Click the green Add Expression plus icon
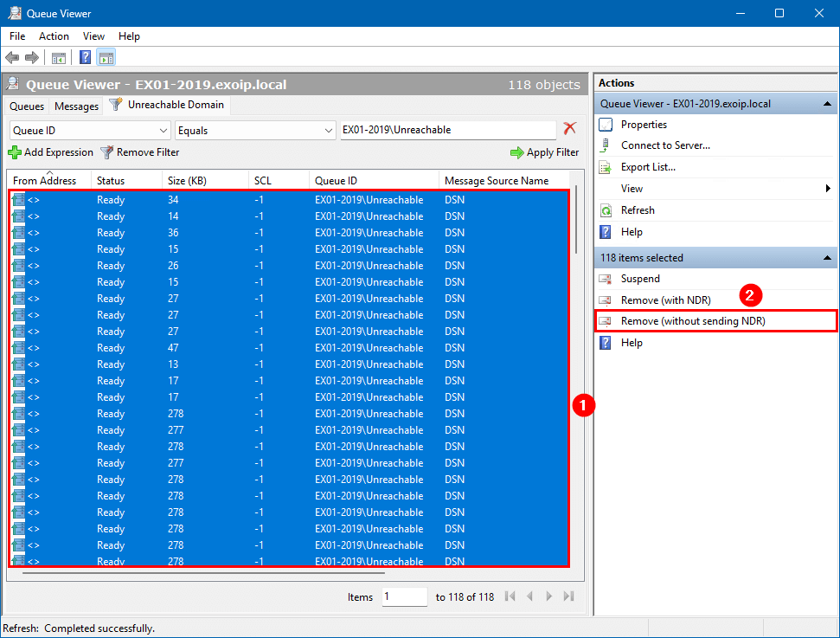Viewport: 840px width, 638px height. (15, 152)
